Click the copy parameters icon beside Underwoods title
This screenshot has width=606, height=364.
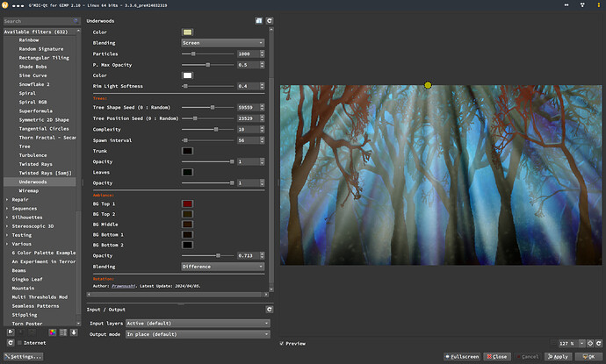click(x=258, y=18)
